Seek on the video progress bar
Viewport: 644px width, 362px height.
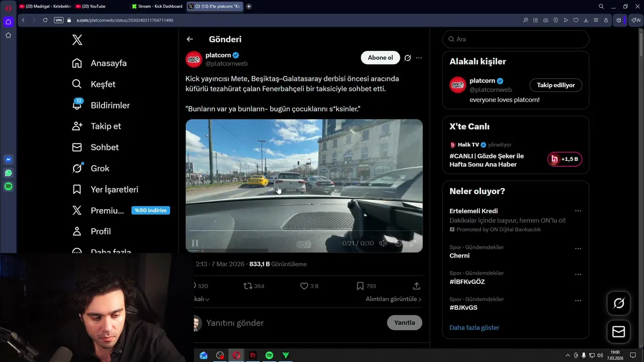coord(304,231)
